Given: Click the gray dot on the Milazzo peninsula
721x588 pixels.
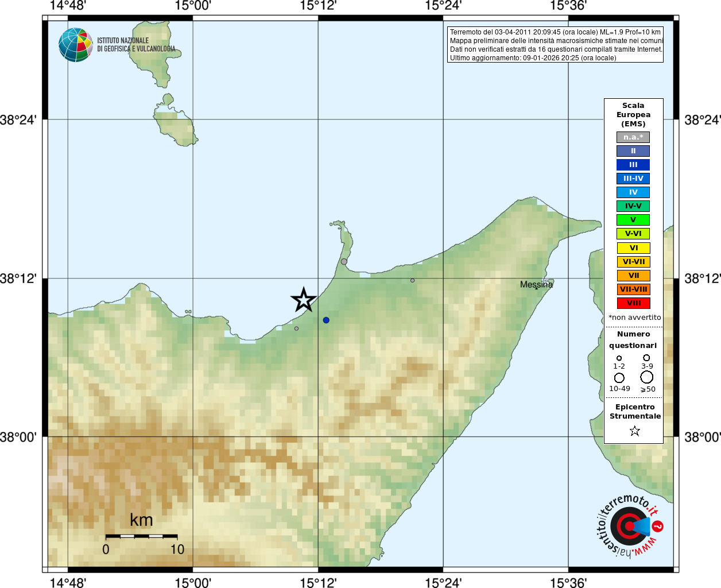Looking at the screenshot, I should click(344, 261).
